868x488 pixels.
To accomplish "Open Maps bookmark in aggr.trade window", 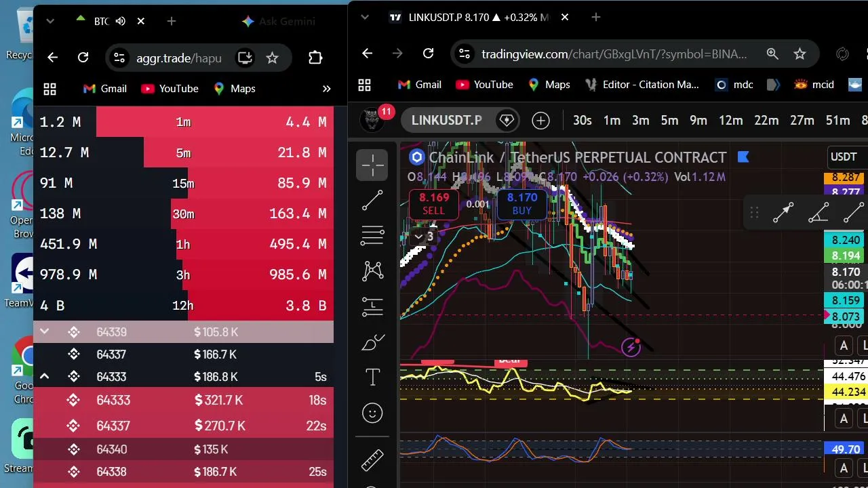I will (x=234, y=89).
